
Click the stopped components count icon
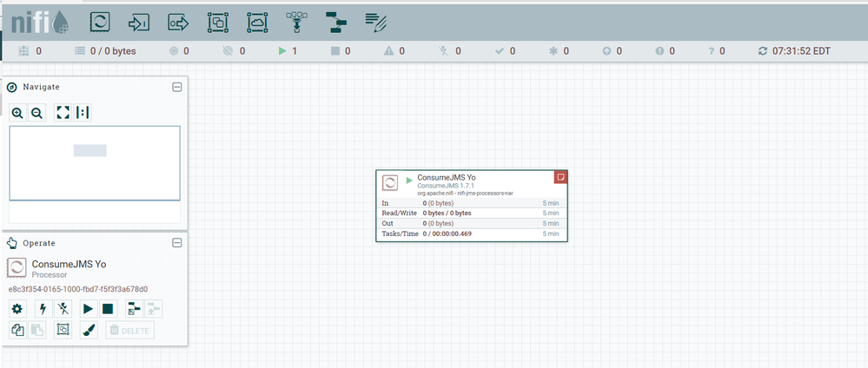pos(335,51)
